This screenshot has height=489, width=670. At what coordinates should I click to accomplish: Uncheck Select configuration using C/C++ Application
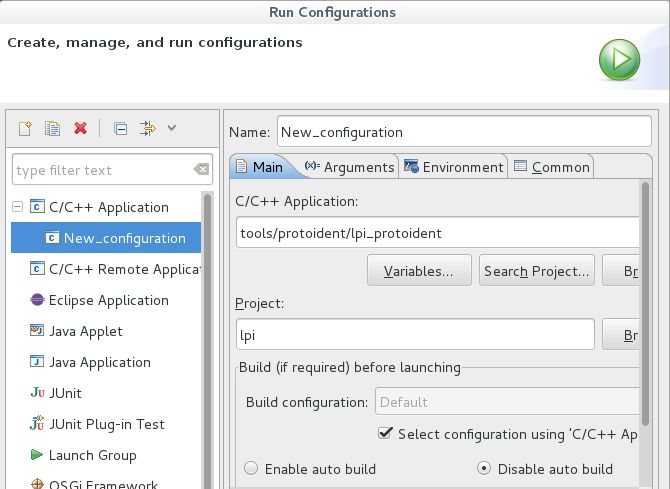coord(385,433)
